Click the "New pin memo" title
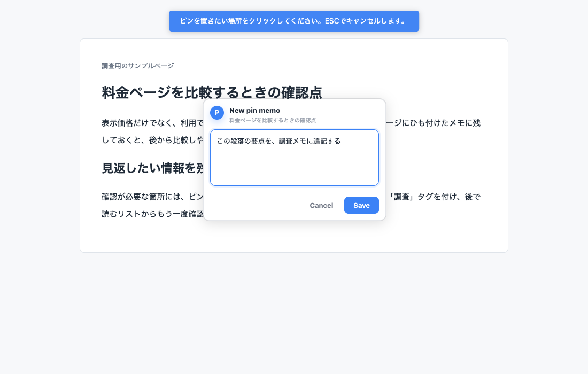588x374 pixels. (254, 110)
